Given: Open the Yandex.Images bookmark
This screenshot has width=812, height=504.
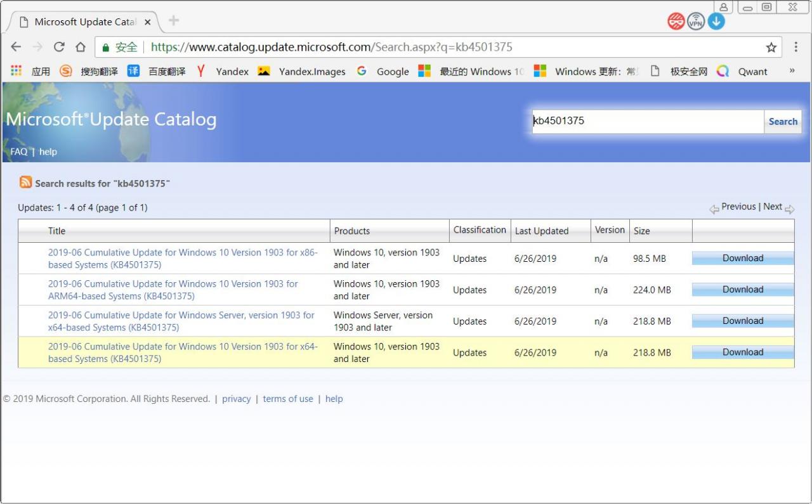Looking at the screenshot, I should pos(302,72).
